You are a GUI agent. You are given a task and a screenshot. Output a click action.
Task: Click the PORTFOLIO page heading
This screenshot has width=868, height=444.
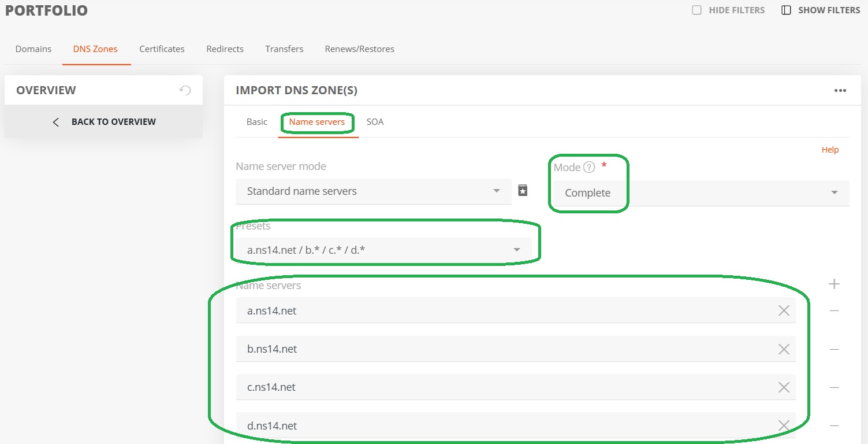46,10
